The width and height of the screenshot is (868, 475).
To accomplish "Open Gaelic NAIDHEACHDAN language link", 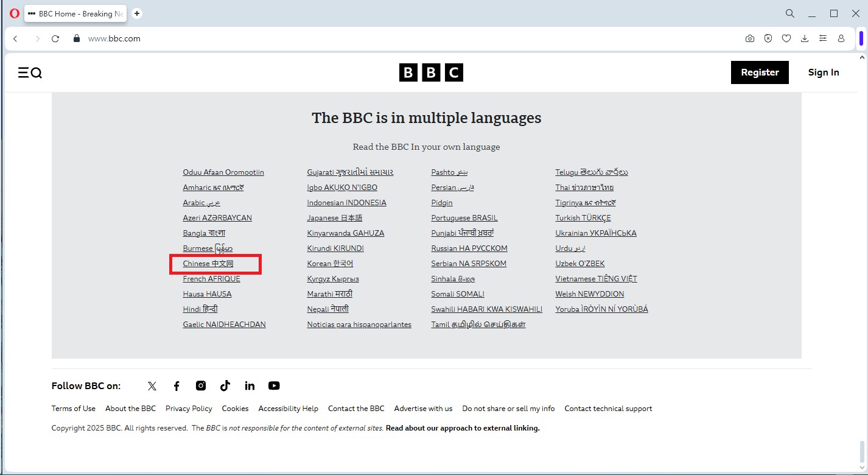I will point(224,325).
